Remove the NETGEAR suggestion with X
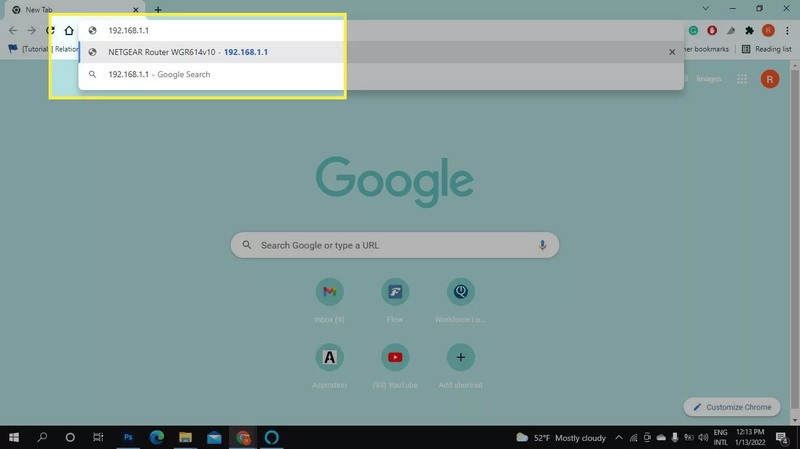The image size is (800, 449). (x=672, y=52)
